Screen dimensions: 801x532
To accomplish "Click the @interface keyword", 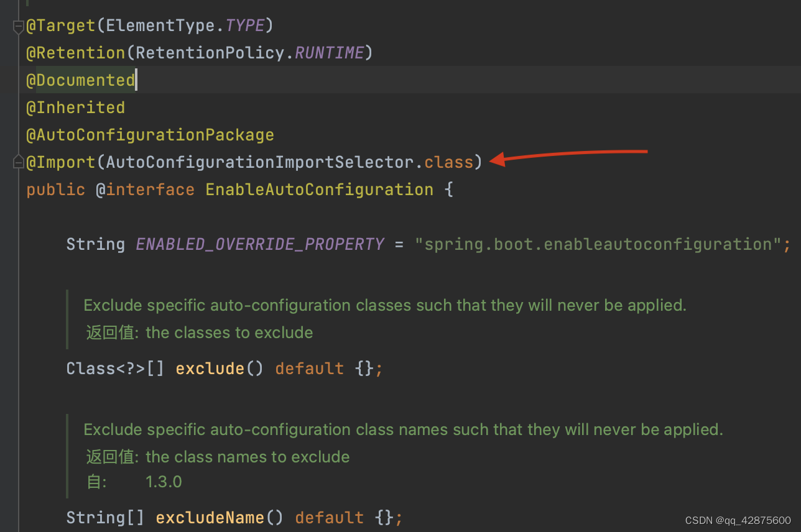I will (145, 190).
